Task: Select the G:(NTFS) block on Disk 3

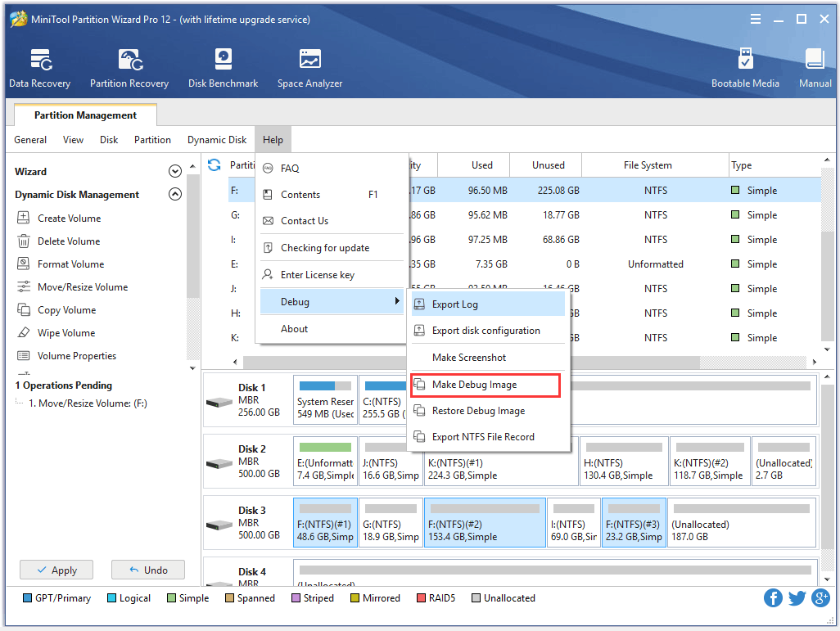Action: point(391,524)
